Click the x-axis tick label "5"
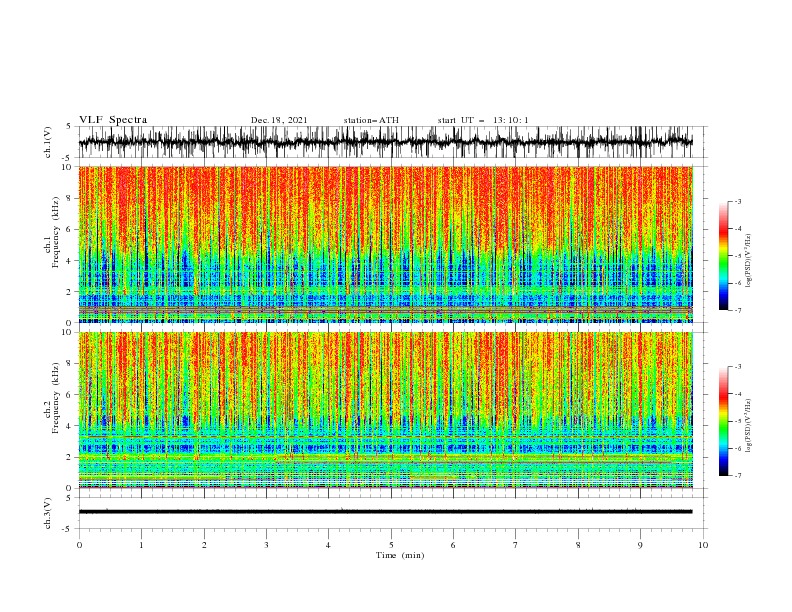 (391, 545)
